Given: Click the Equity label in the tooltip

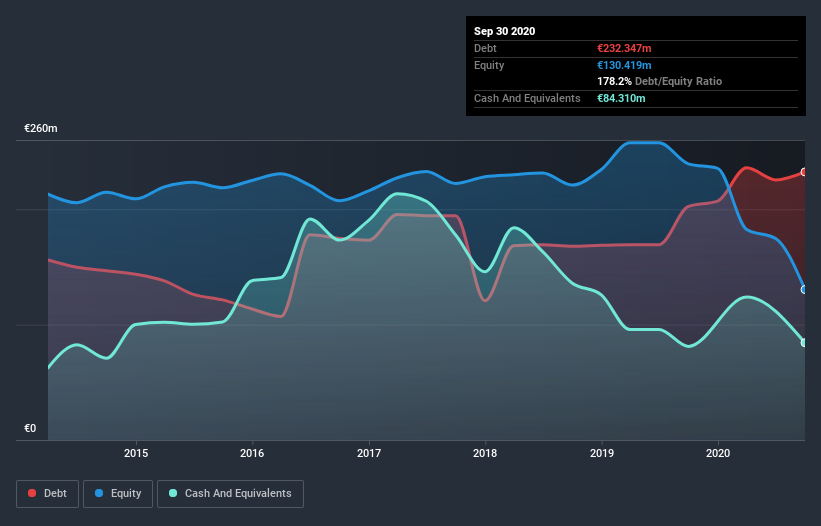Looking at the screenshot, I should (x=489, y=65).
